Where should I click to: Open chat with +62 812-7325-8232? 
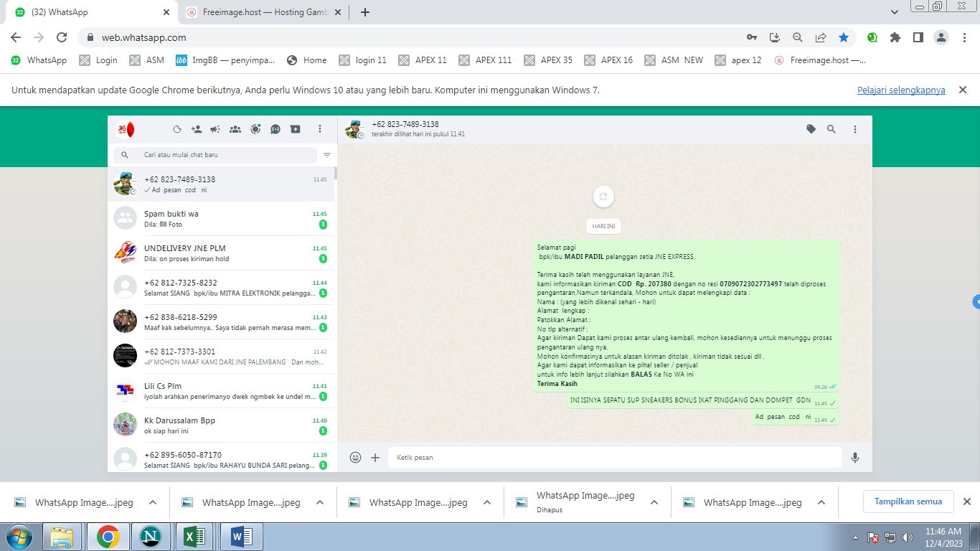pos(221,288)
